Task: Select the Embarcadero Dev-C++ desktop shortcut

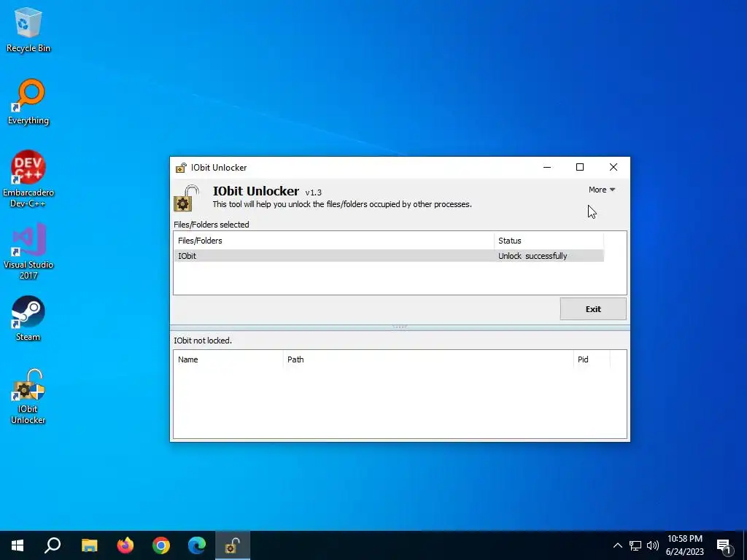Action: [28, 179]
